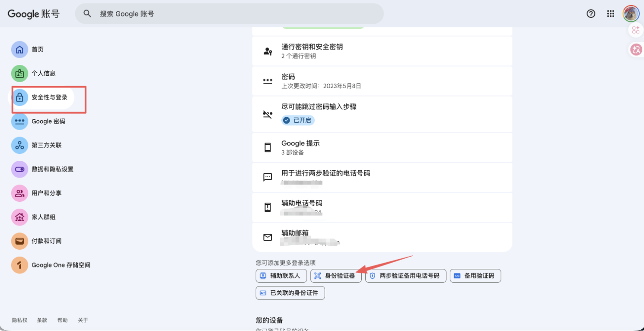The image size is (644, 331).
Task: Click the envelope icon beside 辅助邮箱
Action: [268, 237]
